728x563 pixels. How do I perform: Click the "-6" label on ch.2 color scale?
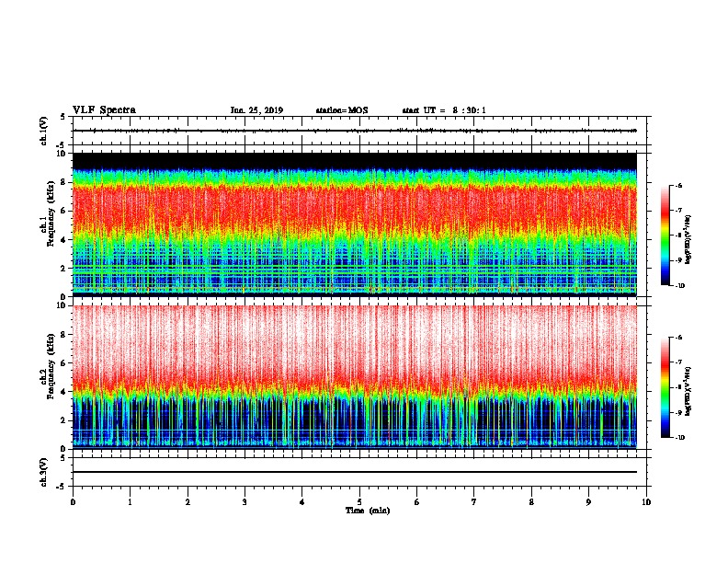678,338
